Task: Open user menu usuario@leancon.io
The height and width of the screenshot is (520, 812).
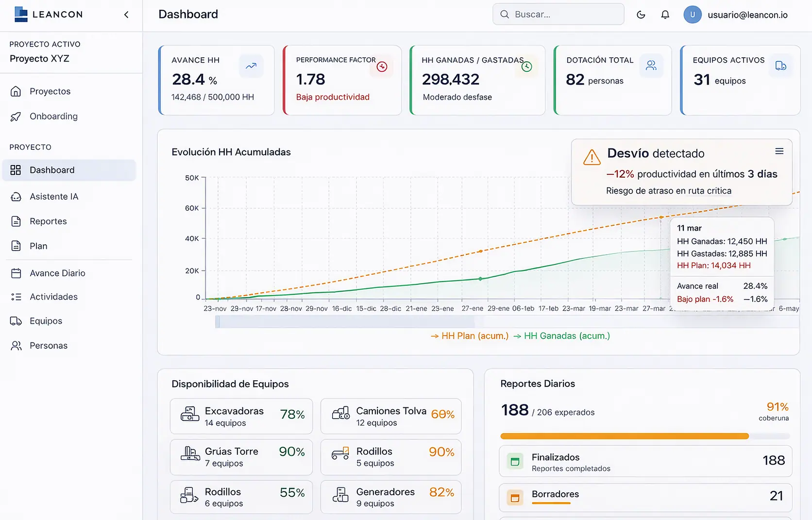Action: (747, 15)
